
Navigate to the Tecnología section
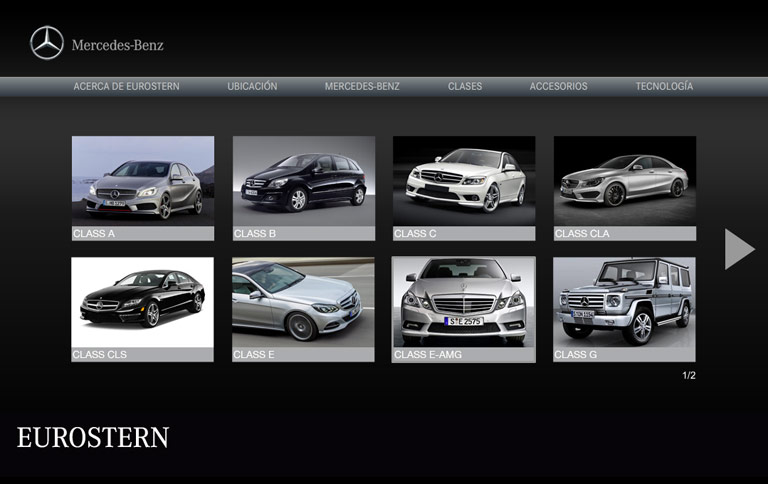click(x=664, y=87)
